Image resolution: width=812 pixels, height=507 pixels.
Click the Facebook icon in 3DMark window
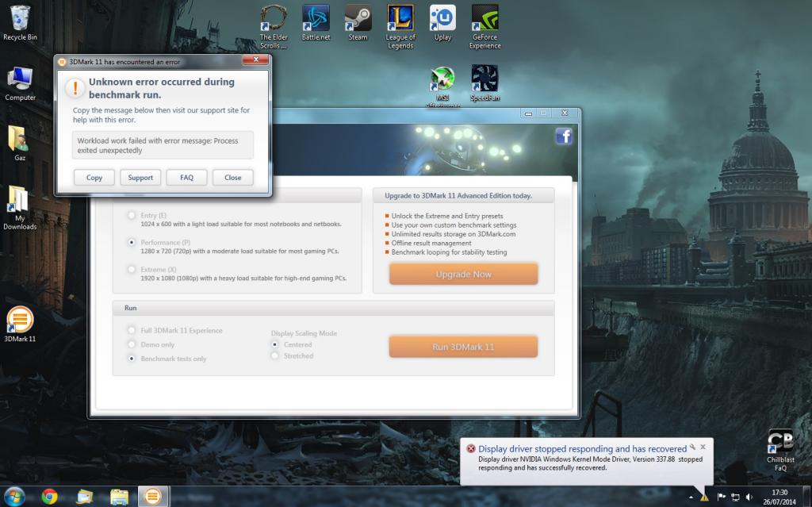tap(564, 136)
